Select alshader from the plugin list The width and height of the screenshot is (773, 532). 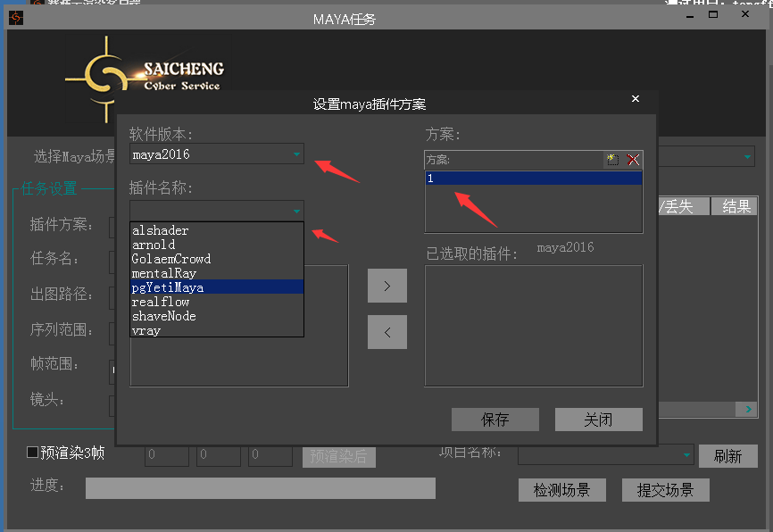point(161,230)
